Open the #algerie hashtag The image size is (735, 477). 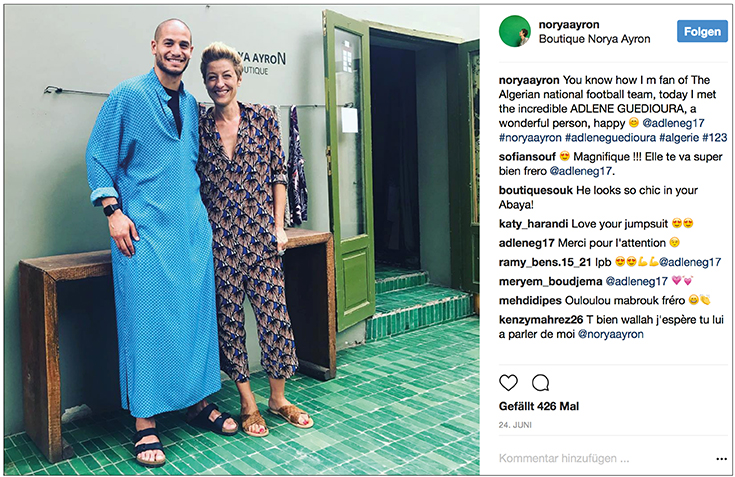tap(679, 138)
